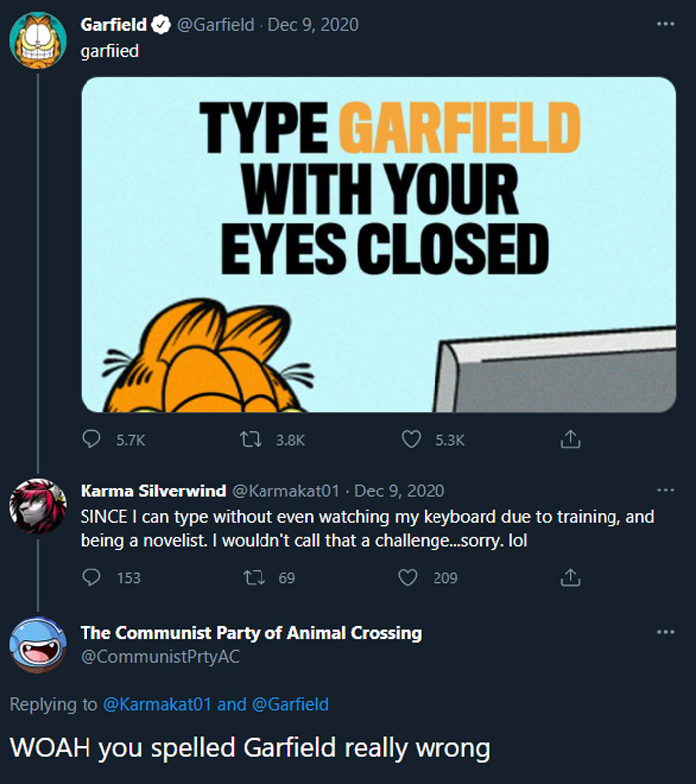Open the @CommunistPrtyAC handle
696x784 pixels.
[x=159, y=657]
